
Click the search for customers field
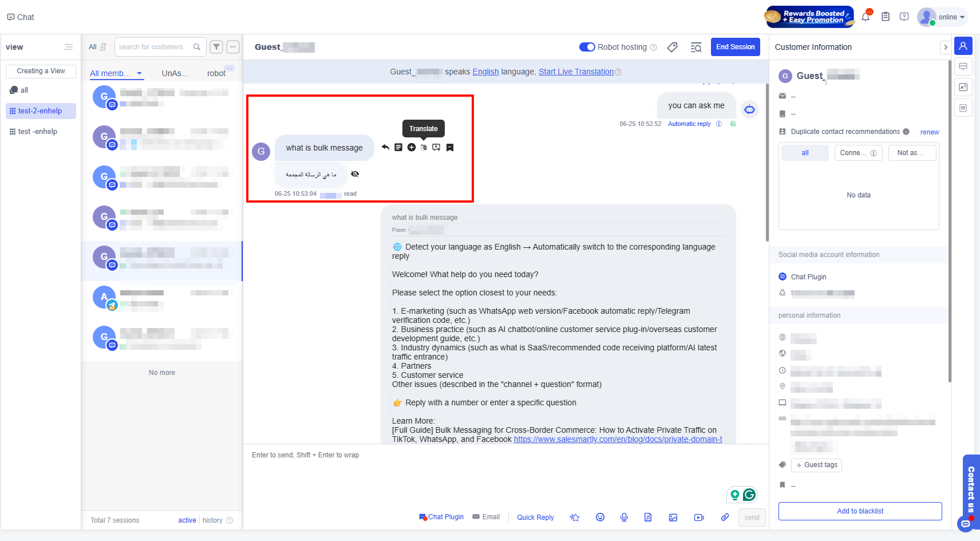pos(155,47)
